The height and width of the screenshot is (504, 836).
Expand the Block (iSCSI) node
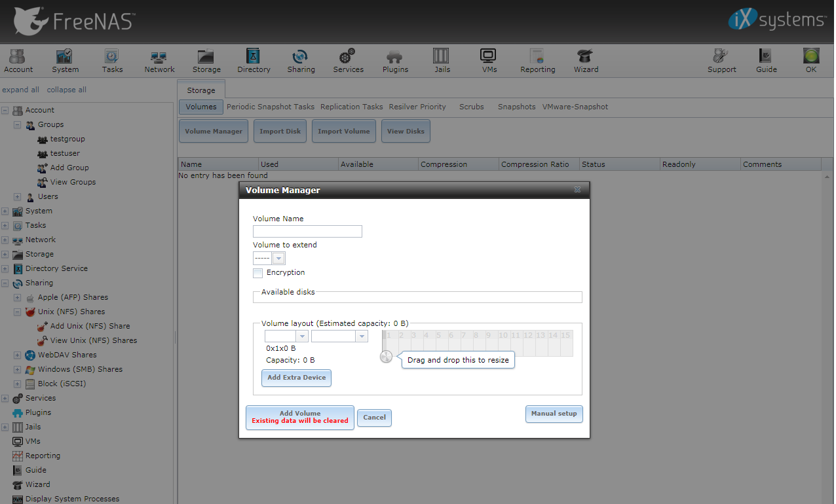pos(18,384)
